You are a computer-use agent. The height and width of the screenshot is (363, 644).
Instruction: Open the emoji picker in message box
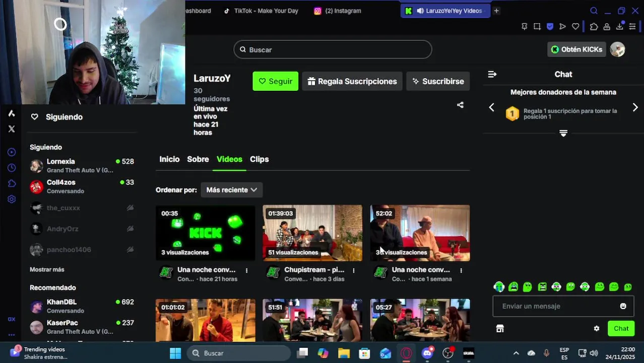pos(623,306)
